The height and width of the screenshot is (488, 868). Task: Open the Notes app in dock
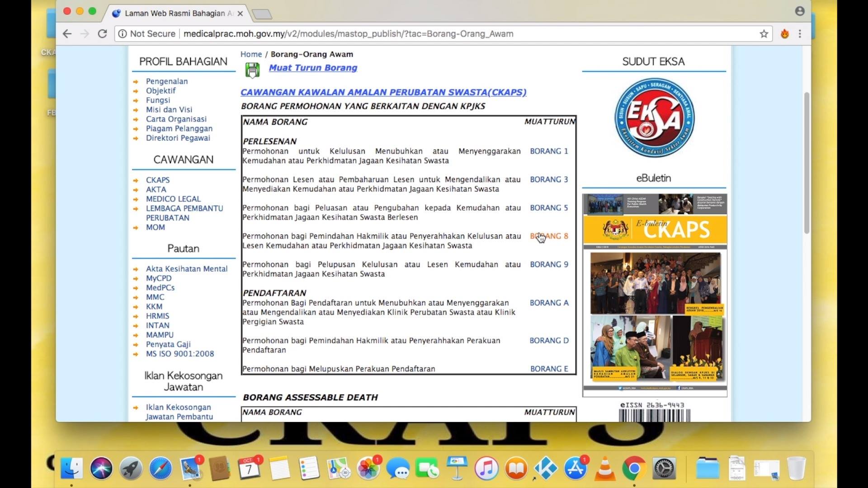click(279, 468)
